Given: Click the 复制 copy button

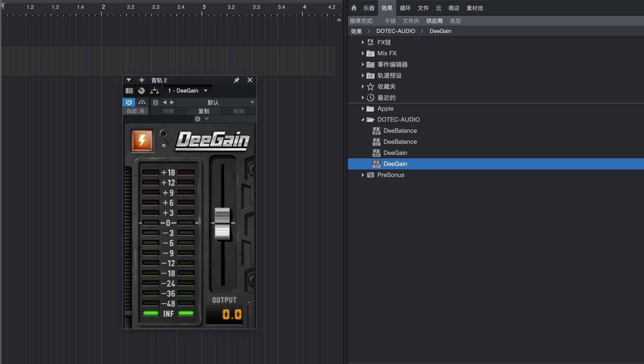Looking at the screenshot, I should pyautogui.click(x=204, y=111).
